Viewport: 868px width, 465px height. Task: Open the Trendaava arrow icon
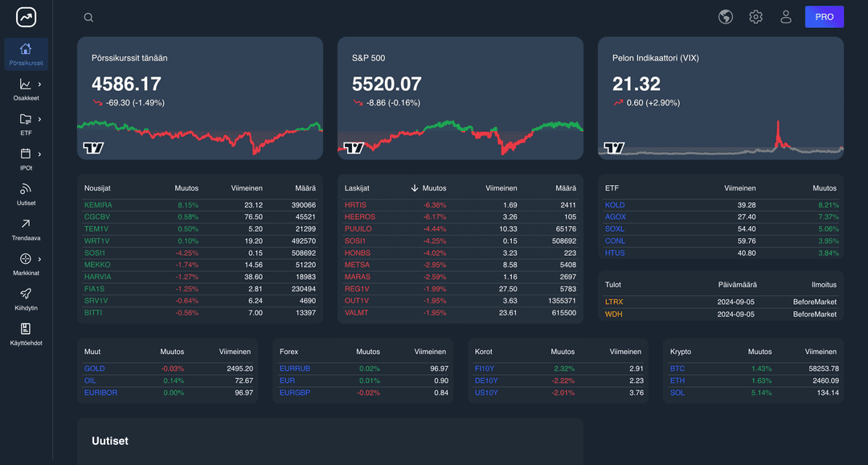[x=26, y=224]
